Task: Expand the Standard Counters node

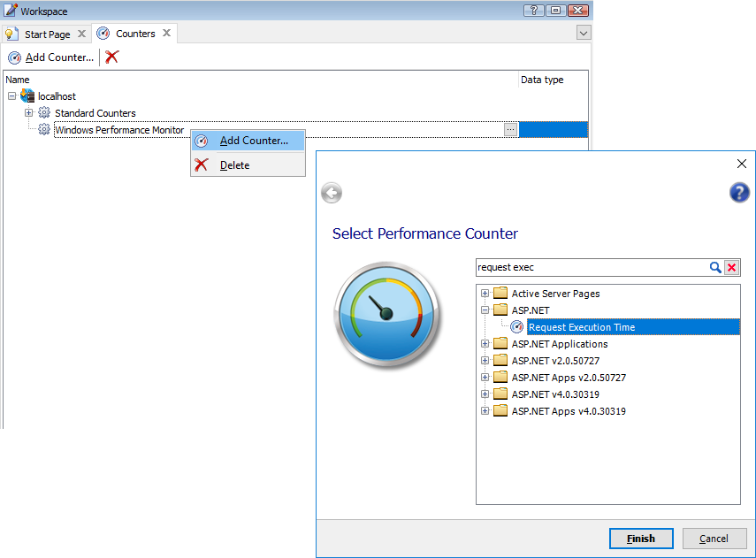Action: click(x=29, y=113)
